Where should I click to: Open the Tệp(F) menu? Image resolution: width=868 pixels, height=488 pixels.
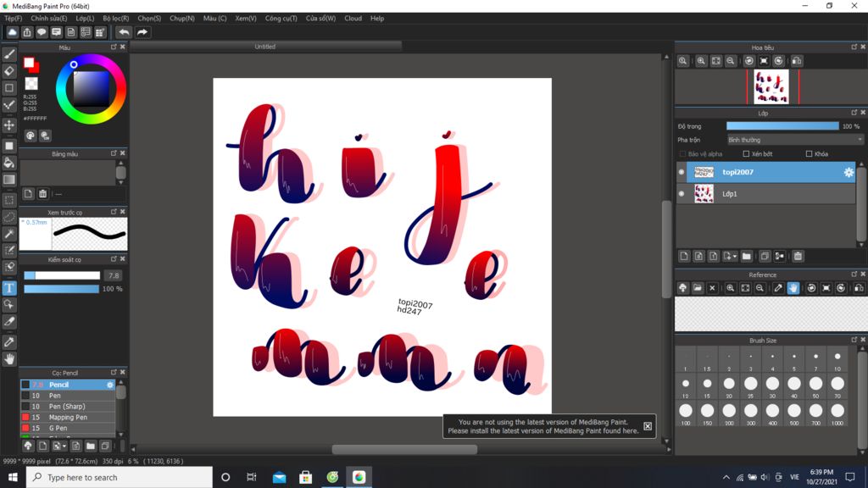pyautogui.click(x=14, y=19)
